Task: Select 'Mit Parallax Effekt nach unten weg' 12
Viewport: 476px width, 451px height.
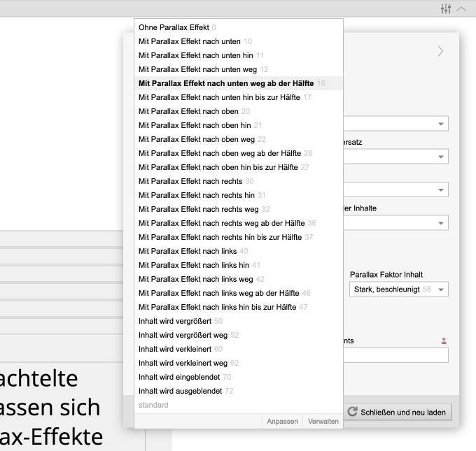Action: [239, 69]
